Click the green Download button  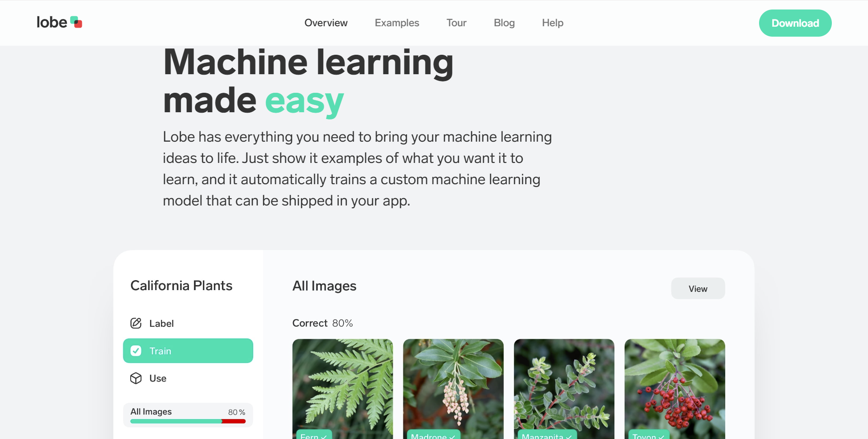pos(795,23)
